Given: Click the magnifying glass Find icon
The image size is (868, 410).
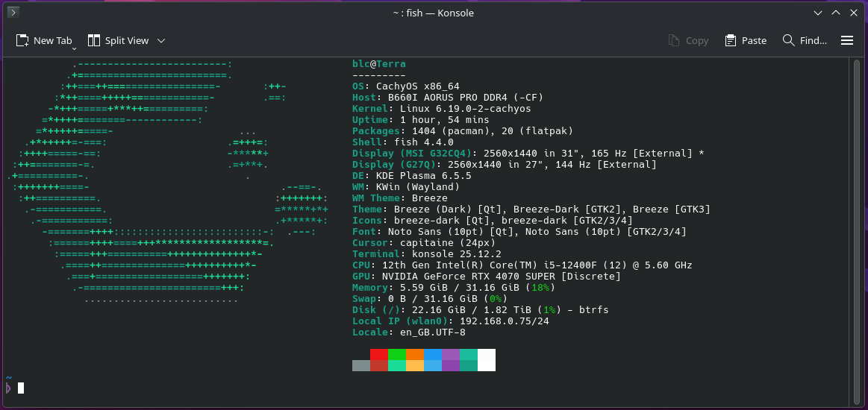Looking at the screenshot, I should [789, 40].
